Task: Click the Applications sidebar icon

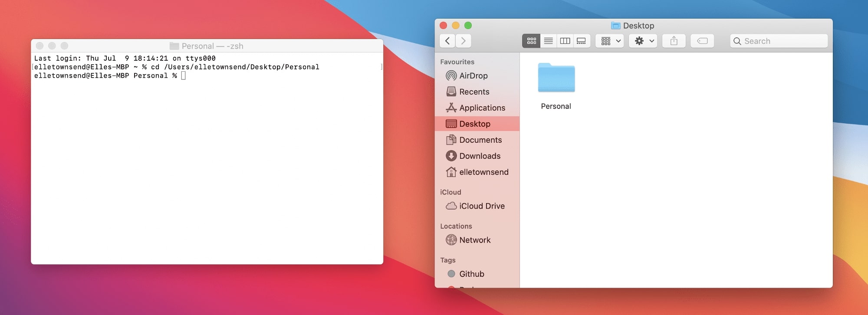Action: pyautogui.click(x=451, y=108)
